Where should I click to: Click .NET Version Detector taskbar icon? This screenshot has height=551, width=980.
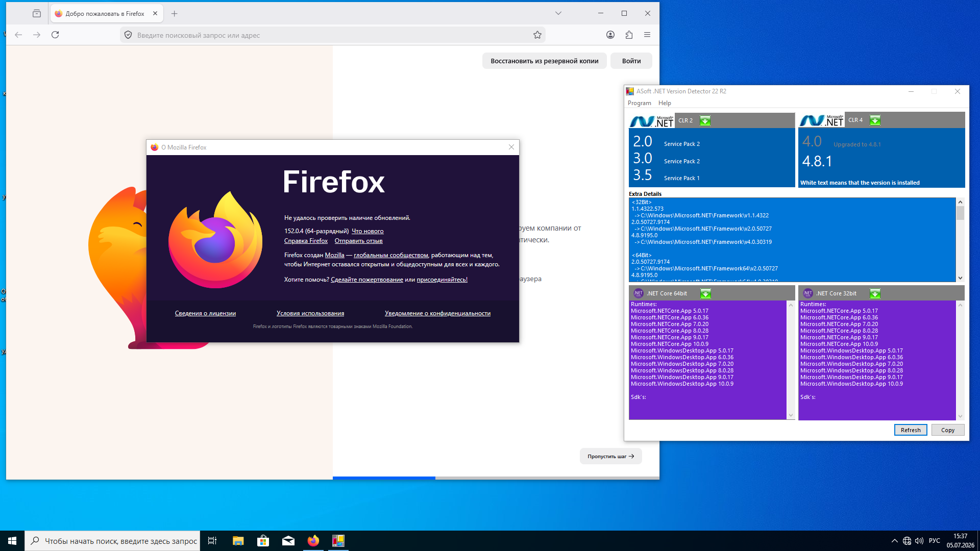pyautogui.click(x=338, y=541)
